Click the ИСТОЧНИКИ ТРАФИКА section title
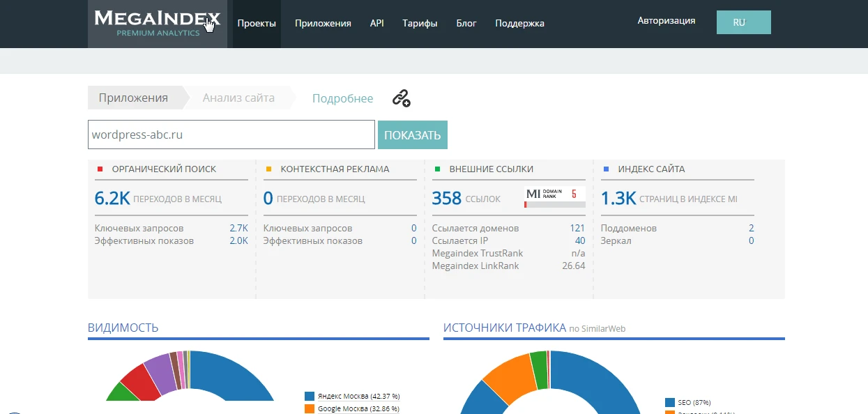868x414 pixels. pos(504,328)
